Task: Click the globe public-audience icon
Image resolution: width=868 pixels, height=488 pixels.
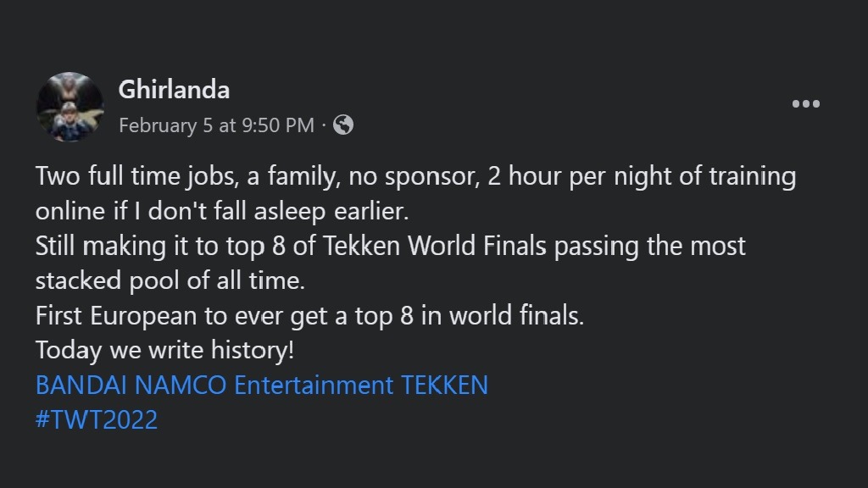Action: (x=343, y=125)
